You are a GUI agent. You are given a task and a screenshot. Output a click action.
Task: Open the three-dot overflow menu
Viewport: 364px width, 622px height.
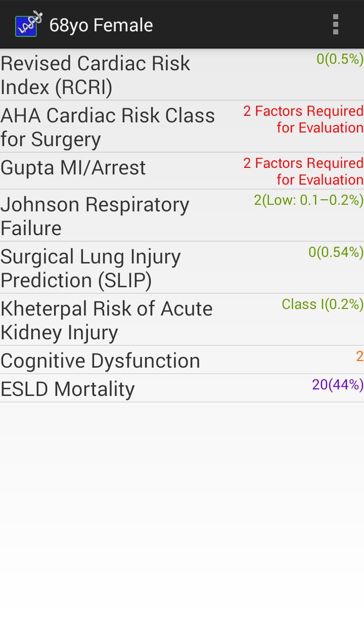pyautogui.click(x=335, y=24)
